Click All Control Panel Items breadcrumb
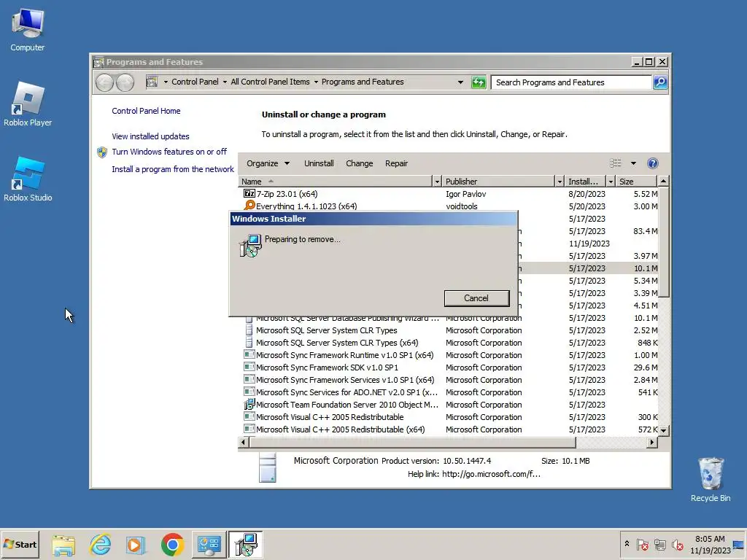747x560 pixels. tap(270, 82)
